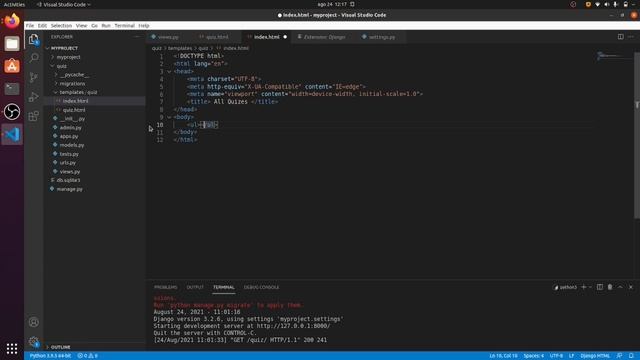Open quiz.html in the file tree
640x360 pixels.
(74, 110)
